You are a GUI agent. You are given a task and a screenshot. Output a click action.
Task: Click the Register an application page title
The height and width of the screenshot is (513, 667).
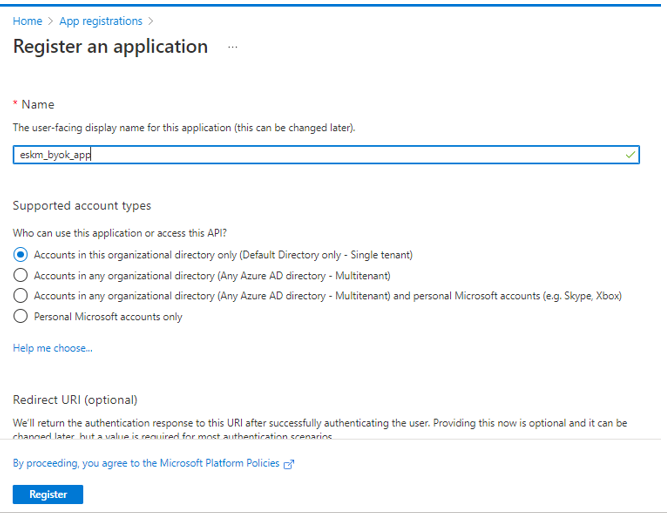click(x=111, y=46)
